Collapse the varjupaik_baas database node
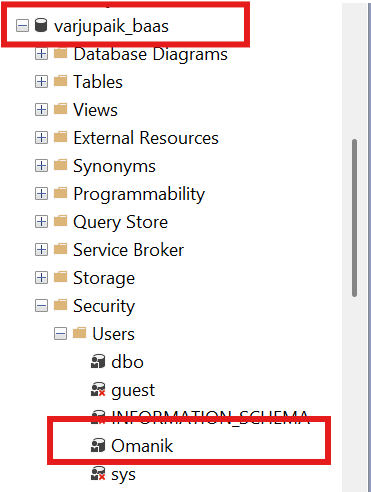This screenshot has height=492, width=371. click(x=22, y=26)
